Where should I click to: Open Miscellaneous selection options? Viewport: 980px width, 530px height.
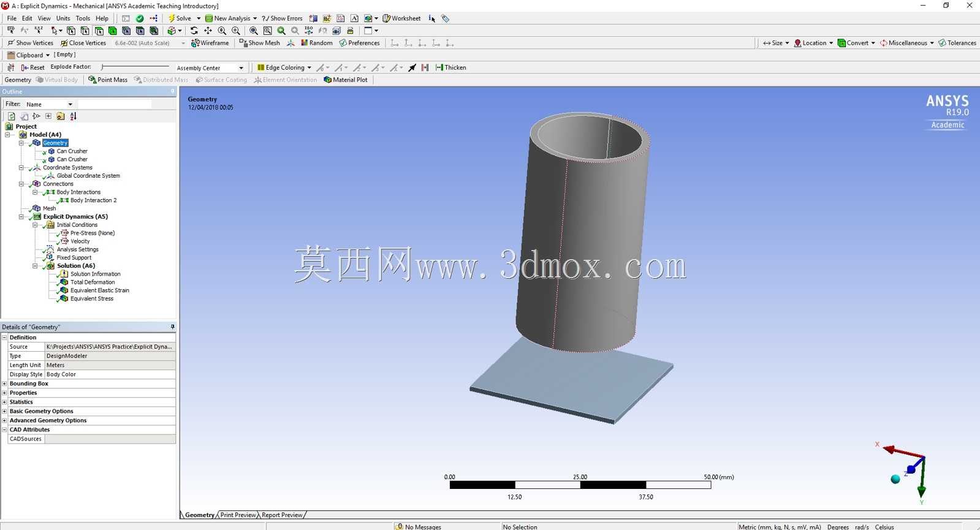pyautogui.click(x=906, y=43)
